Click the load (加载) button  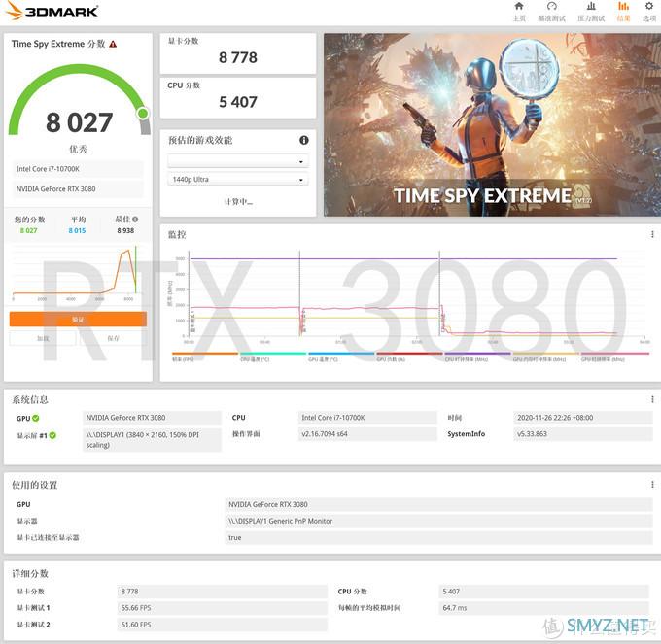(43, 338)
